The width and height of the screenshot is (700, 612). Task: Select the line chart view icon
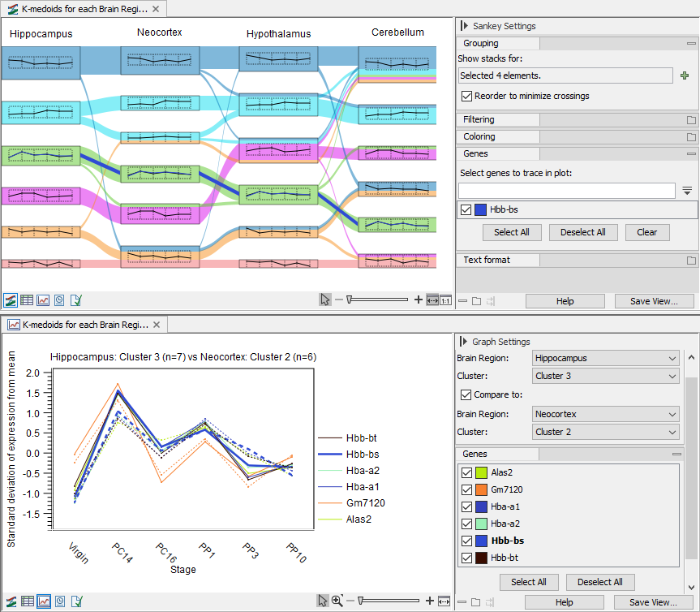45,300
